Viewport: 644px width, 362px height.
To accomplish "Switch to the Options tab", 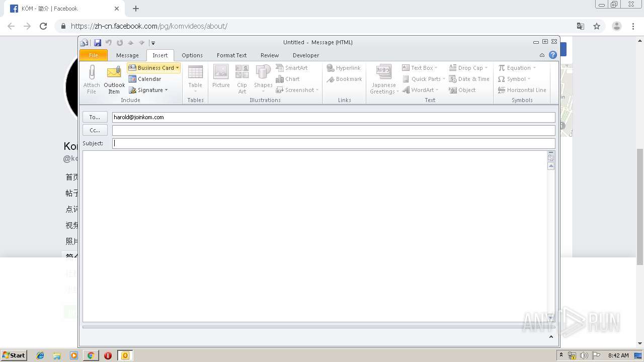I will (x=192, y=55).
